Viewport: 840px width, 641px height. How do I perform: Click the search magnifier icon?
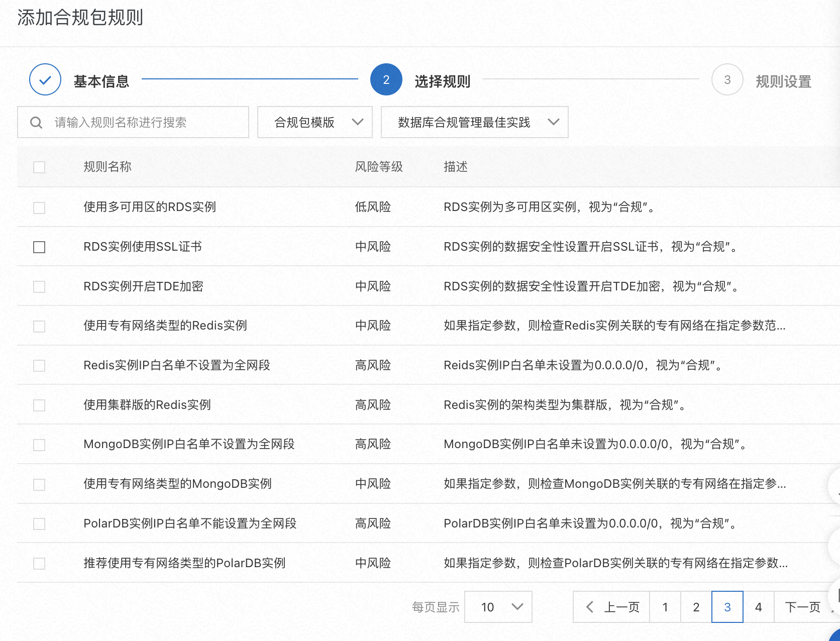36,123
